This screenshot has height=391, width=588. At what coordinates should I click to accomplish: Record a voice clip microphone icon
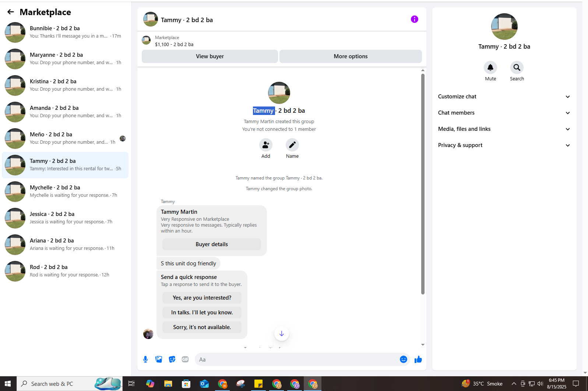[145, 359]
